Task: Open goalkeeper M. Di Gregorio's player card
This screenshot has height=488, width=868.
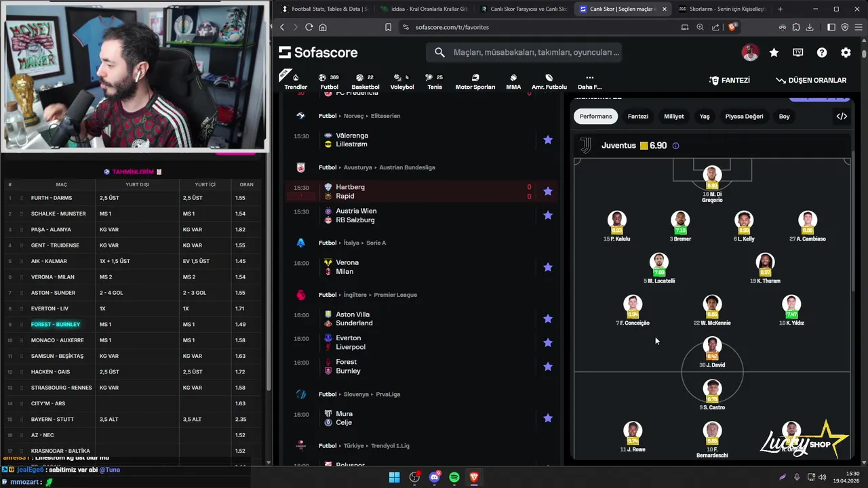Action: click(x=712, y=184)
